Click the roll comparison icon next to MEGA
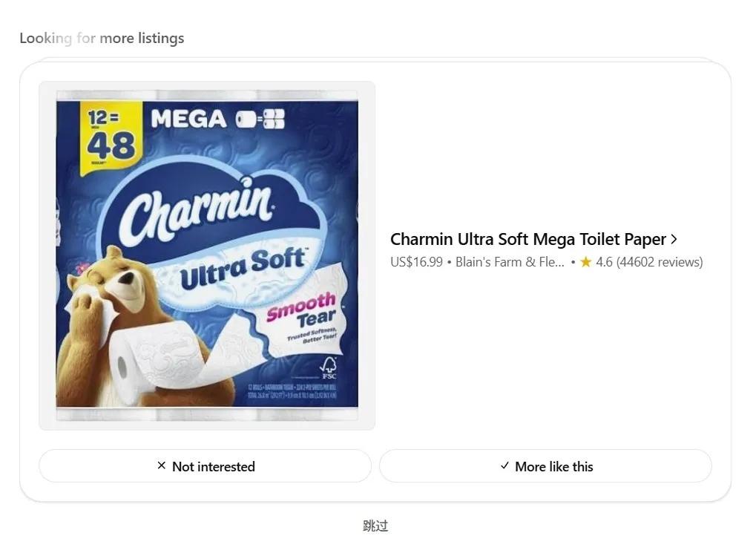Image resolution: width=756 pixels, height=553 pixels. click(x=260, y=119)
